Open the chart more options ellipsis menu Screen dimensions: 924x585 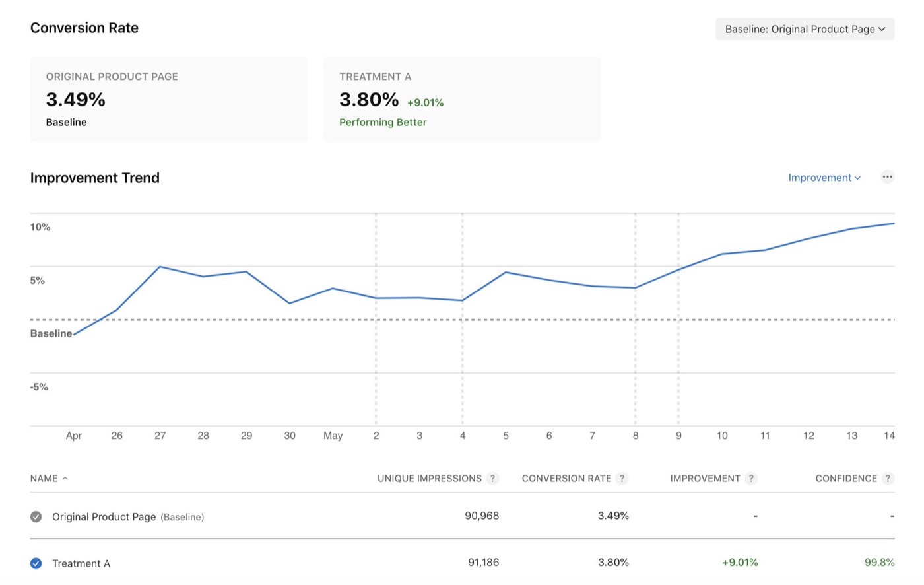pyautogui.click(x=888, y=177)
